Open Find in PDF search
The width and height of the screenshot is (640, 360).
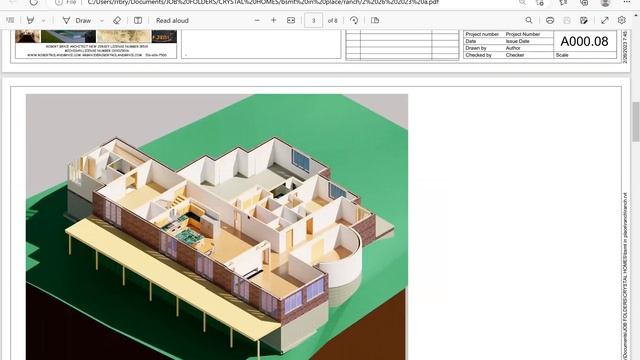coord(529,20)
